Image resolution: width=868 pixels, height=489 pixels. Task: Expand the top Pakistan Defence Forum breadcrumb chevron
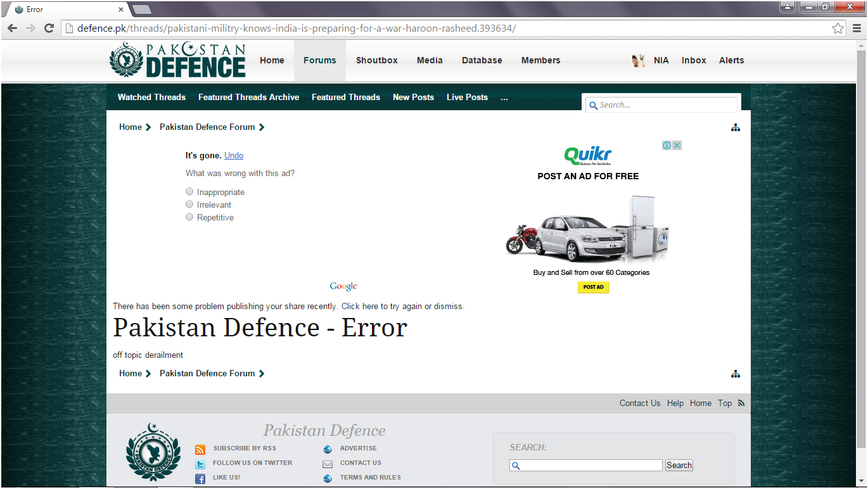click(x=262, y=127)
